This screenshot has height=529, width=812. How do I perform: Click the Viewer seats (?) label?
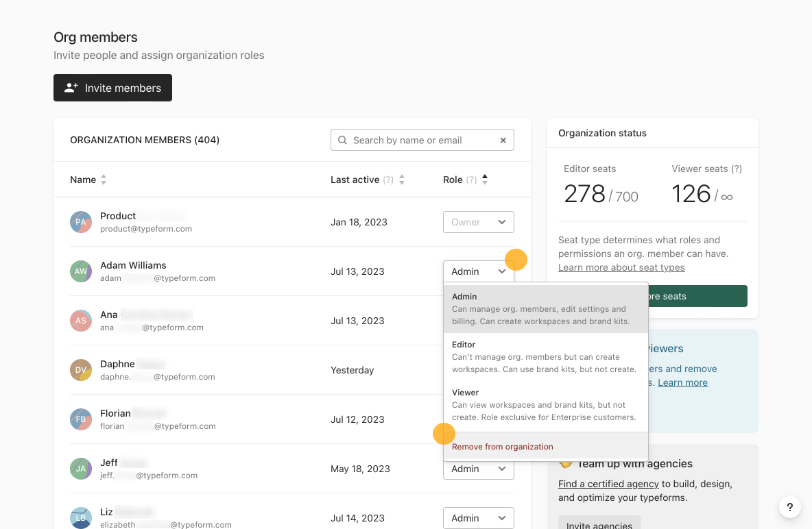706,169
